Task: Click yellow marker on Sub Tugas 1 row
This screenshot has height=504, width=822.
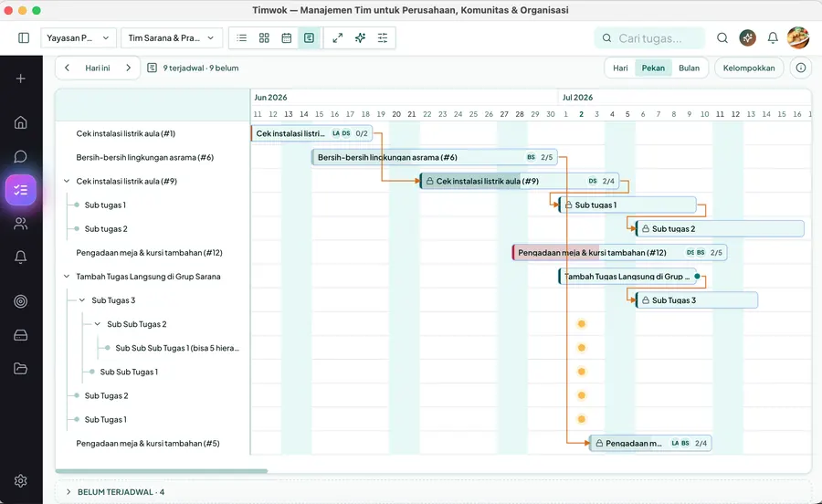Action: coord(582,419)
